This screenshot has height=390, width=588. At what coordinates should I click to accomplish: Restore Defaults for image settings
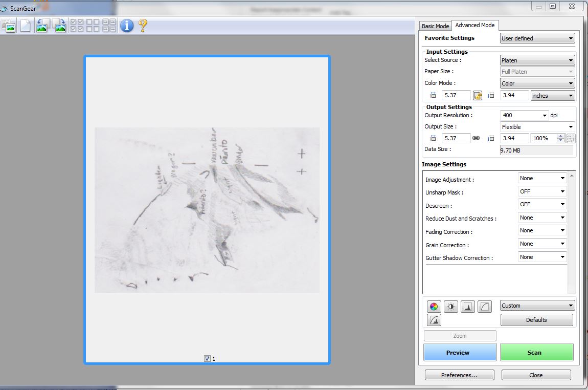(x=536, y=320)
